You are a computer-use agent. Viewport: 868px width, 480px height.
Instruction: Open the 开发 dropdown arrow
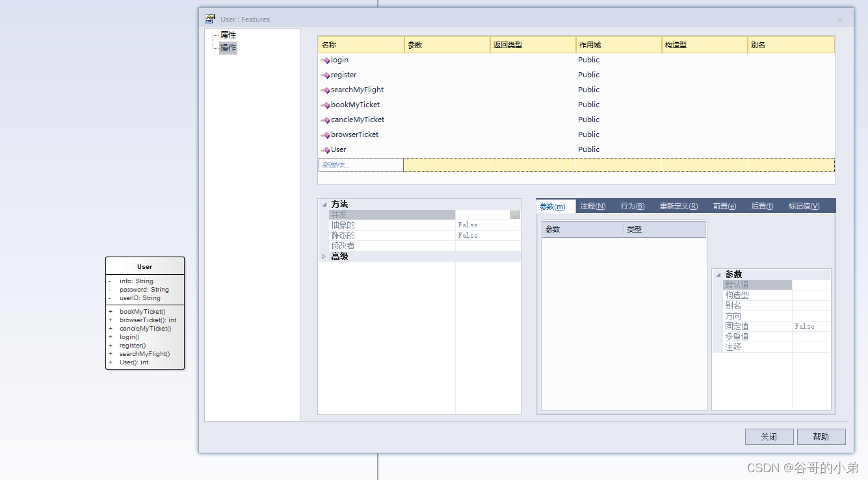(514, 215)
